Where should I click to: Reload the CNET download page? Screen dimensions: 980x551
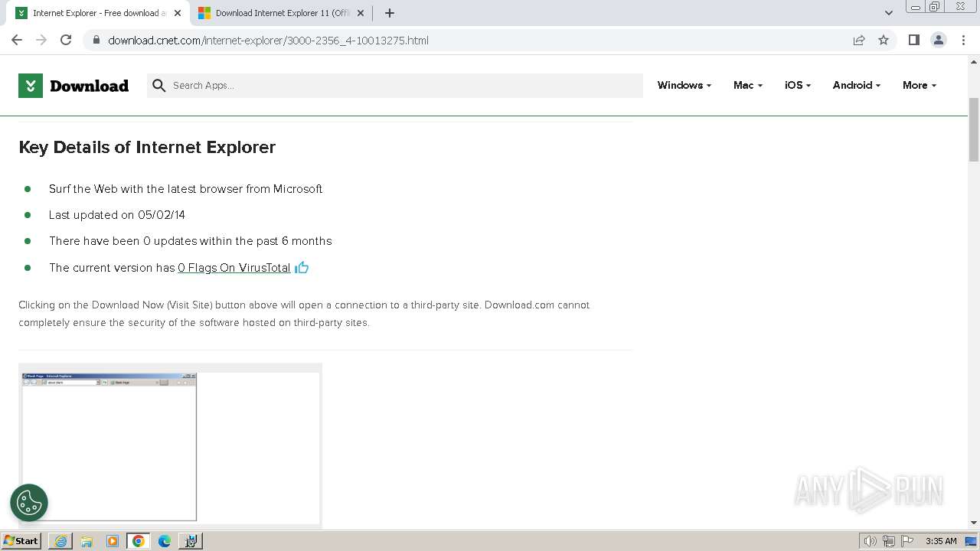coord(66,40)
